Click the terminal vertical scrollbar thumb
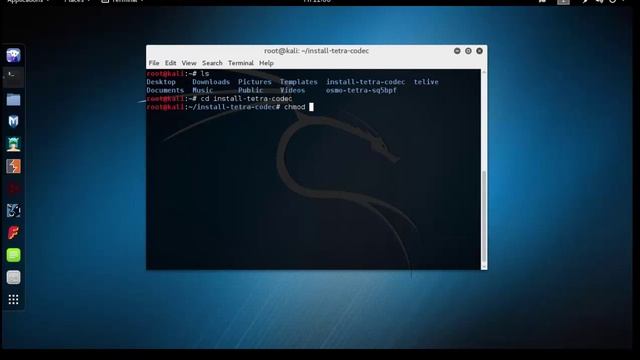The width and height of the screenshot is (640, 360). click(x=484, y=217)
